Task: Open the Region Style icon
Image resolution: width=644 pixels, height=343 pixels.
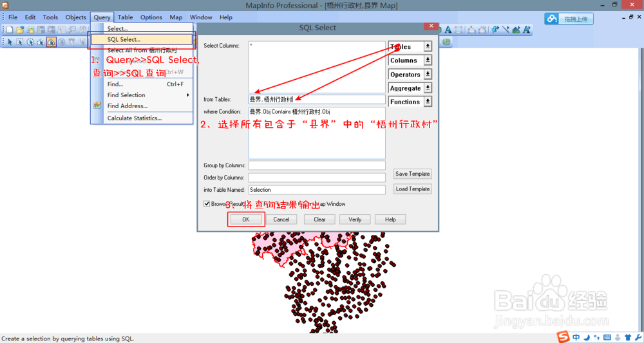Action: 516,30
